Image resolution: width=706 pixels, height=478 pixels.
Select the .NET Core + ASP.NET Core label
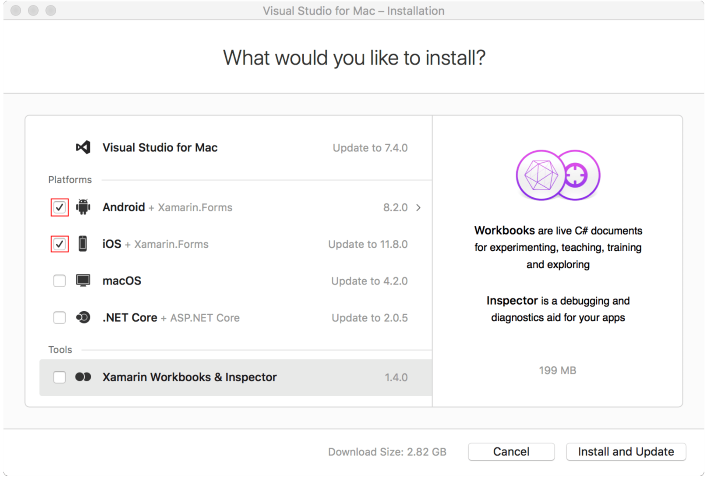pos(171,318)
